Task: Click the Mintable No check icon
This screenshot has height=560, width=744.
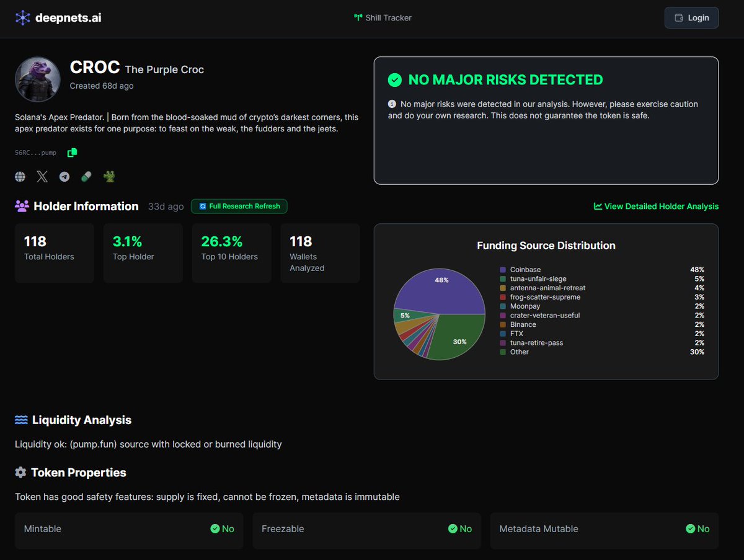Action: (x=215, y=529)
